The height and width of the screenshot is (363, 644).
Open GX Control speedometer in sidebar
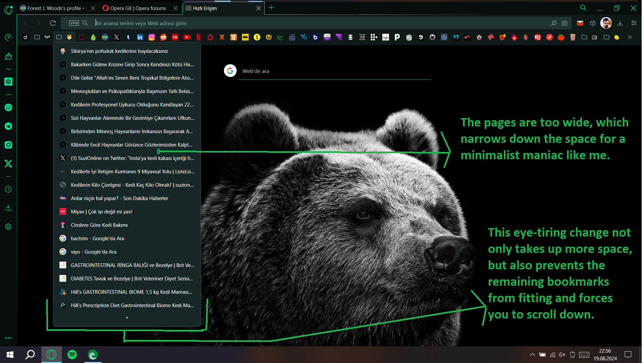point(8,37)
